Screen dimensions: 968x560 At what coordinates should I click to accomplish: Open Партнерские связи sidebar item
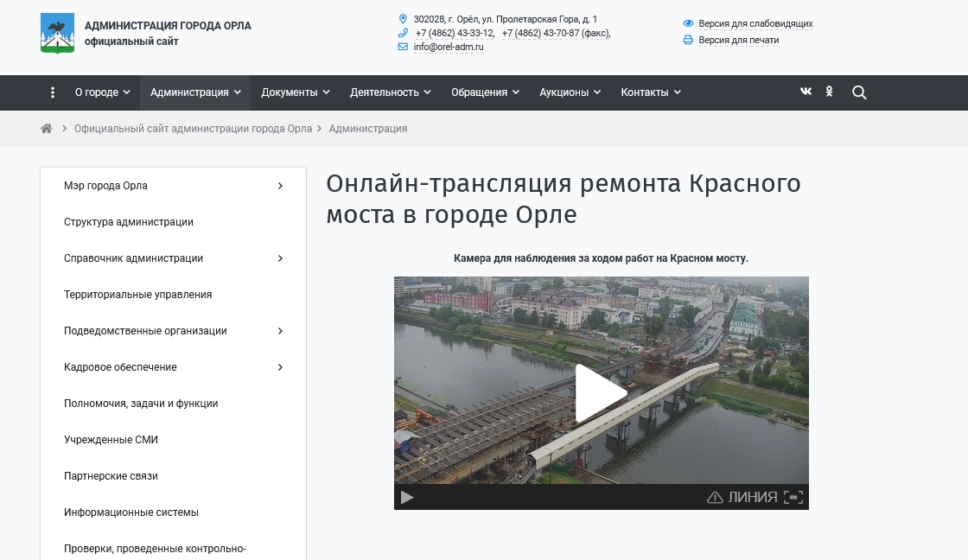(x=111, y=476)
